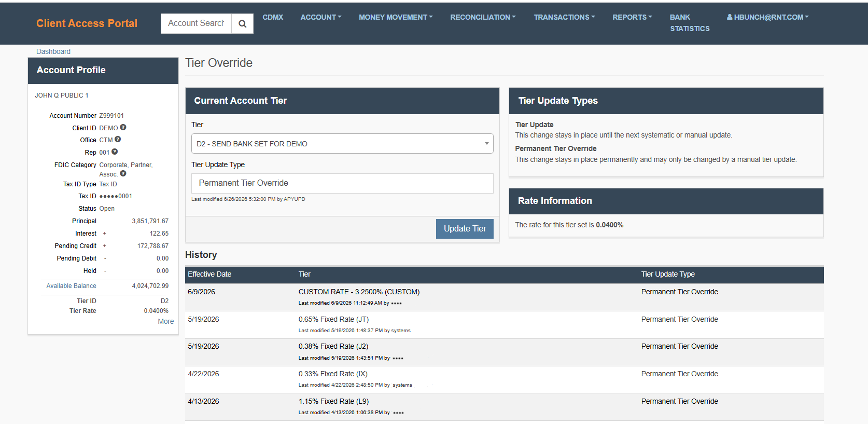This screenshot has height=424, width=868.
Task: Click the JOHN Q PUBLIC 1 account name
Action: coord(62,95)
